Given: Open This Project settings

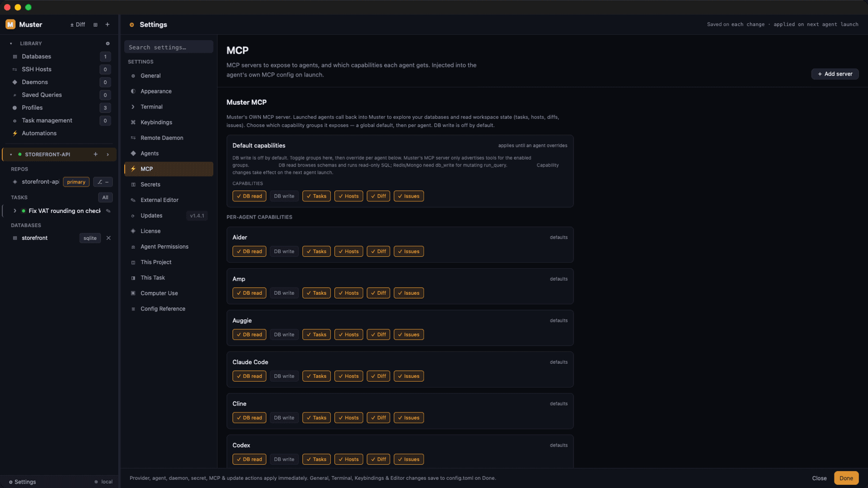Looking at the screenshot, I should [169, 262].
